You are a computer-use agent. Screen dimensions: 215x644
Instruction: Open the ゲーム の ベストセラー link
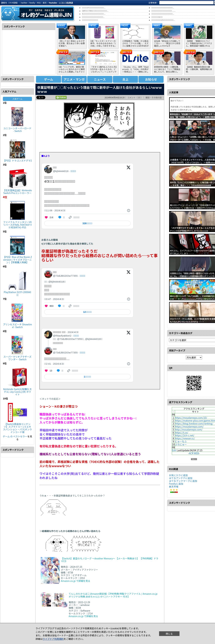point(15,436)
